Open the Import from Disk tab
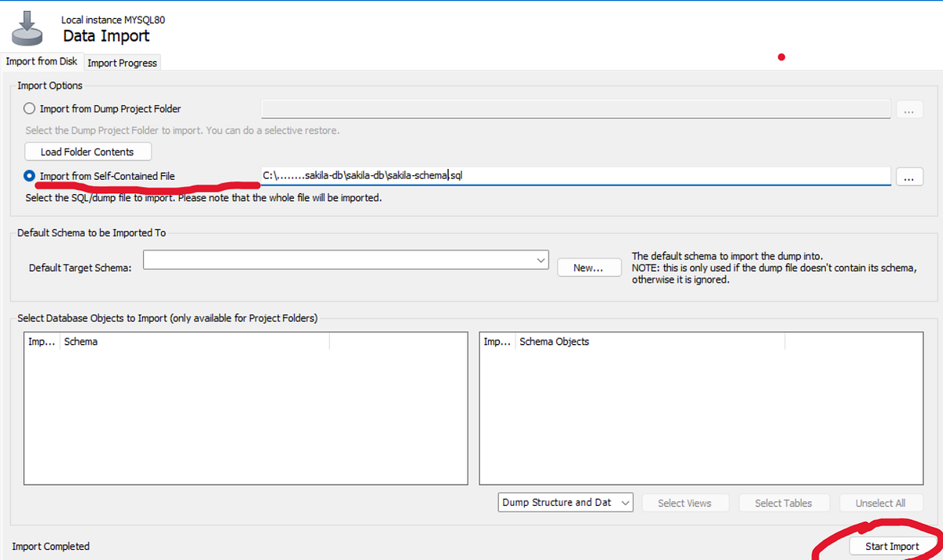Image resolution: width=943 pixels, height=560 pixels. click(42, 61)
